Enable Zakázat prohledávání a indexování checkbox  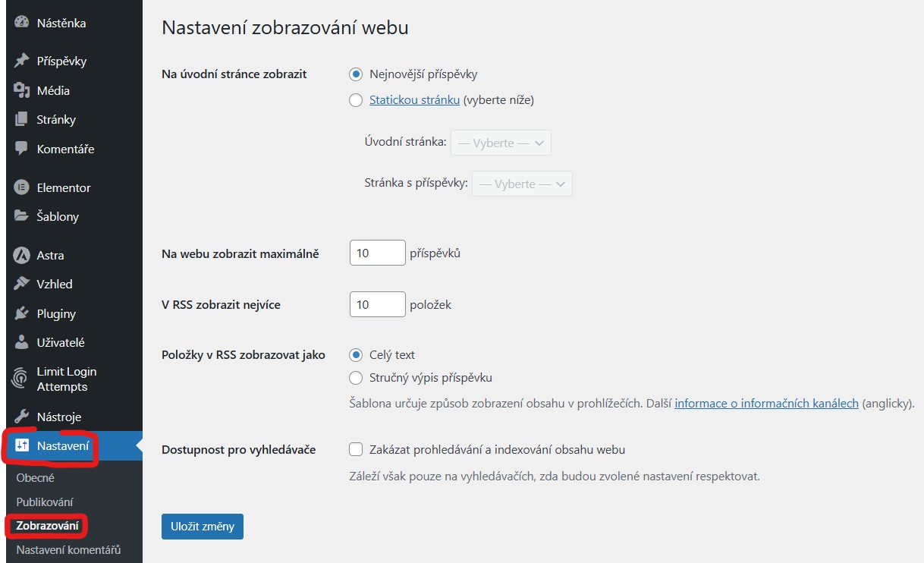click(355, 448)
